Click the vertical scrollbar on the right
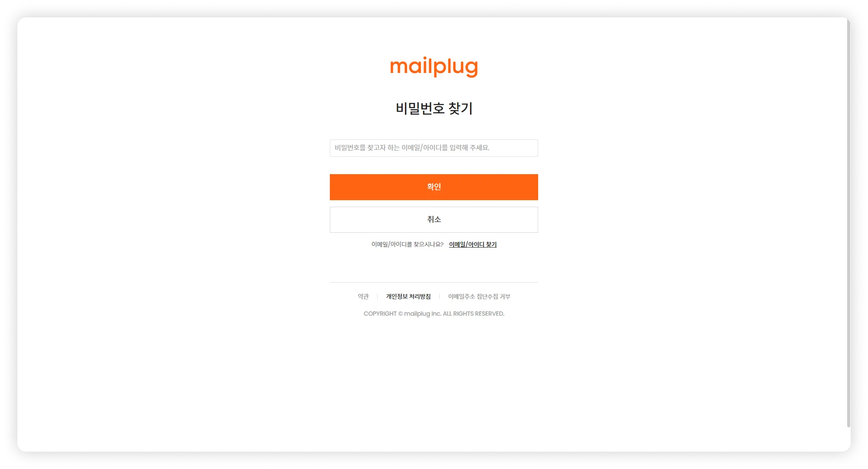This screenshot has height=469, width=868. coord(848,222)
